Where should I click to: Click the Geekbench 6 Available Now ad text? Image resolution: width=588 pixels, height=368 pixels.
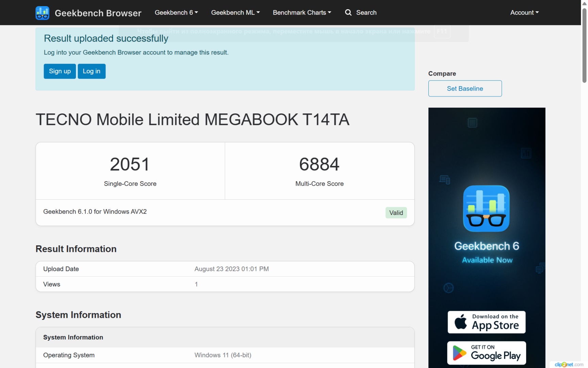[x=487, y=252]
